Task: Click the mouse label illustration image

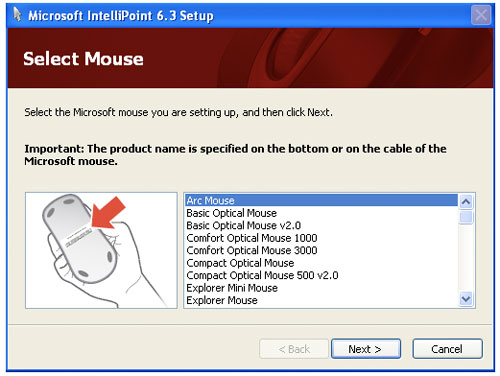Action: pos(101,250)
